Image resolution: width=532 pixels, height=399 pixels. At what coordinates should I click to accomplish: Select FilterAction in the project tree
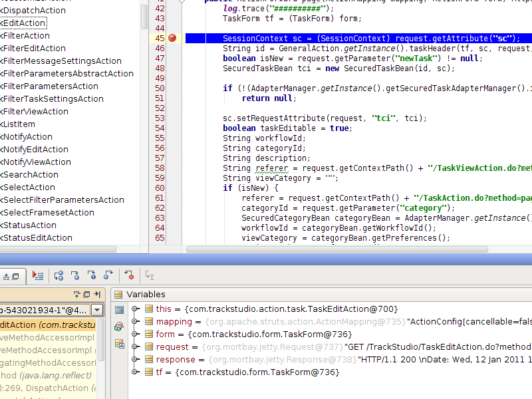click(x=25, y=36)
